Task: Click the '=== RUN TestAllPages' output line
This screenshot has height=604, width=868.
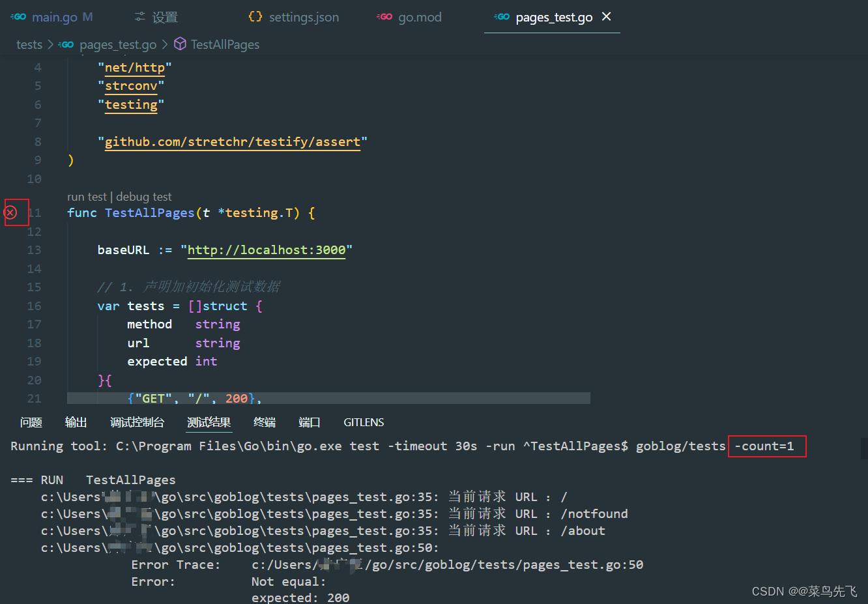Action: 93,480
